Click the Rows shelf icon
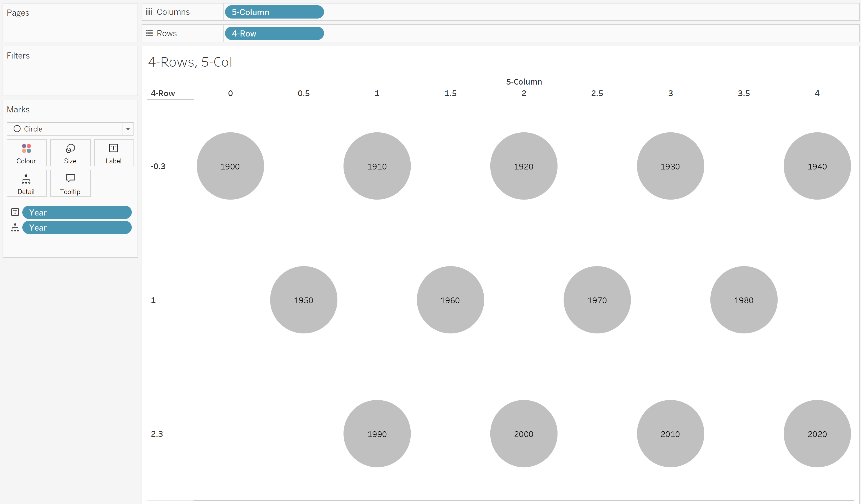Image resolution: width=861 pixels, height=504 pixels. pos(149,33)
